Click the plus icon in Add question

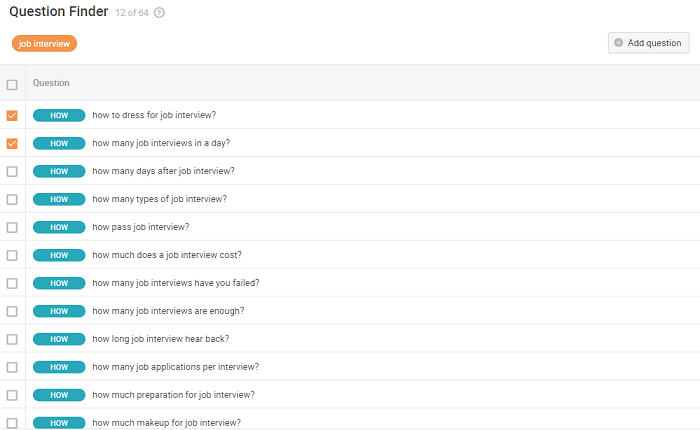click(x=619, y=43)
